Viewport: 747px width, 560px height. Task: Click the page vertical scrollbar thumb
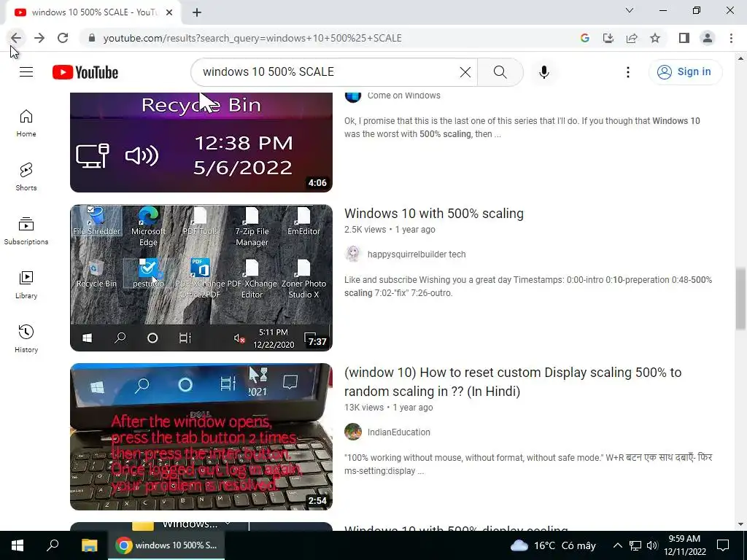click(741, 298)
